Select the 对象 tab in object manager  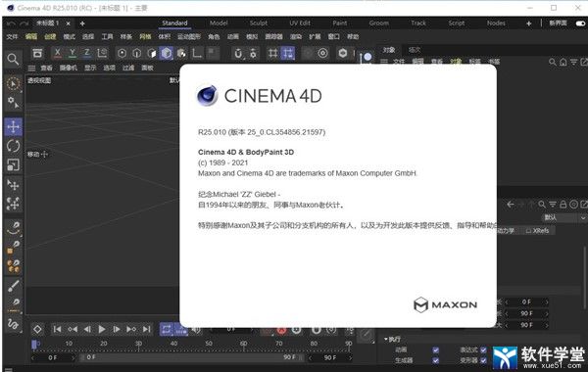click(x=389, y=50)
